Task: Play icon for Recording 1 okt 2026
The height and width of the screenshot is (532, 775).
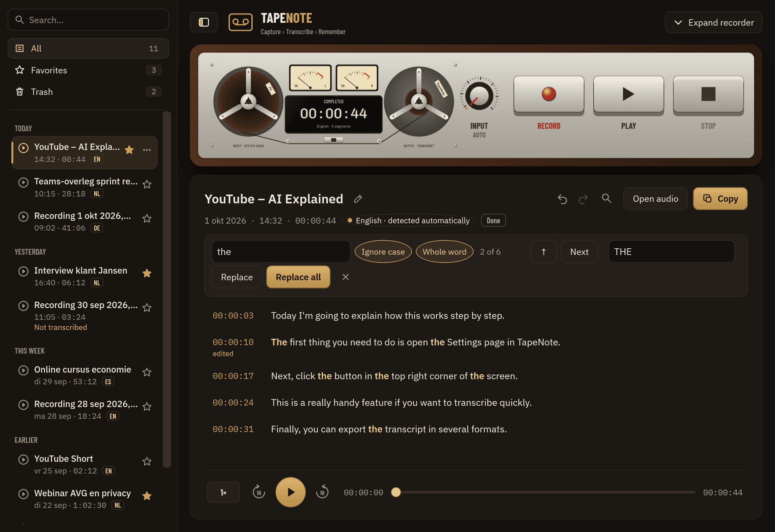Action: [23, 217]
